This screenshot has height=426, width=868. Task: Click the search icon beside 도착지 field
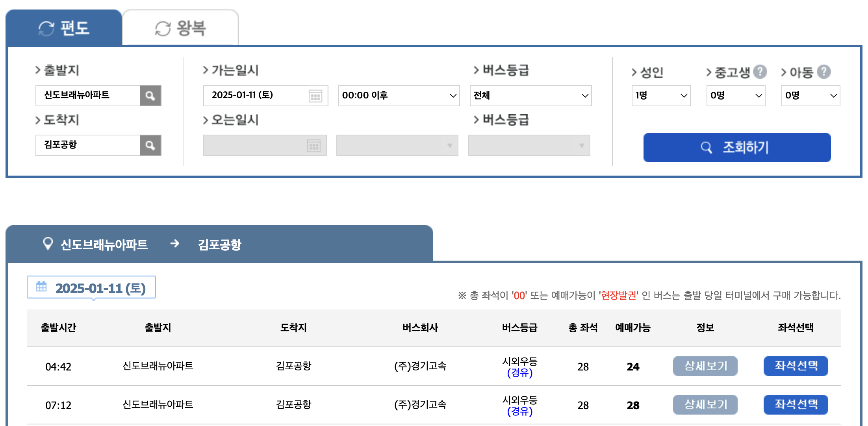[x=151, y=145]
